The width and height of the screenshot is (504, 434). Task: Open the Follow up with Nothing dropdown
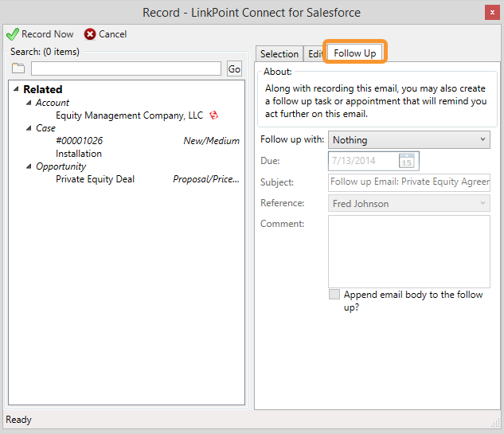point(409,140)
